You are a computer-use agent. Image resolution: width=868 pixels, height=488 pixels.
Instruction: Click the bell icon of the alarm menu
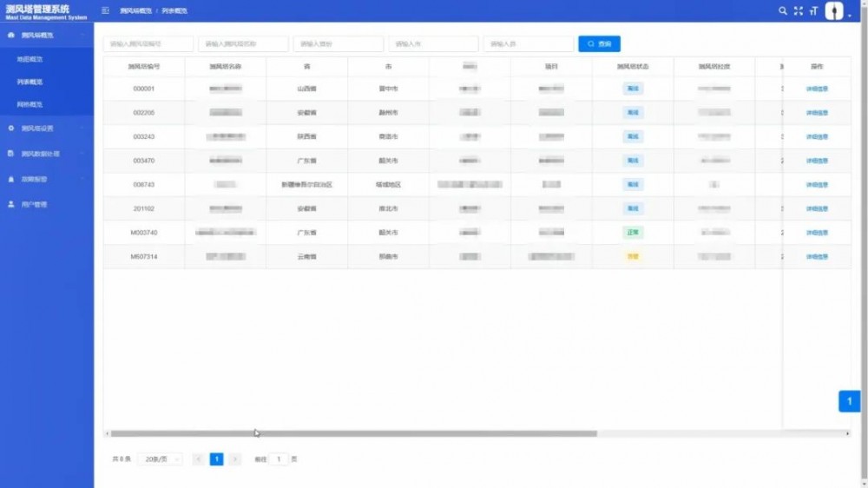[x=11, y=179]
